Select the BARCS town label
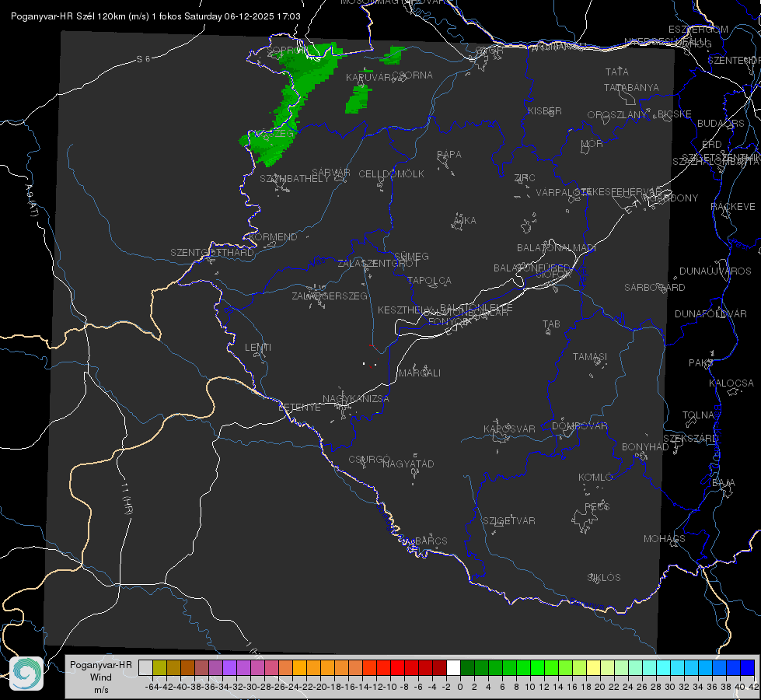This screenshot has height=700, width=761. (431, 541)
